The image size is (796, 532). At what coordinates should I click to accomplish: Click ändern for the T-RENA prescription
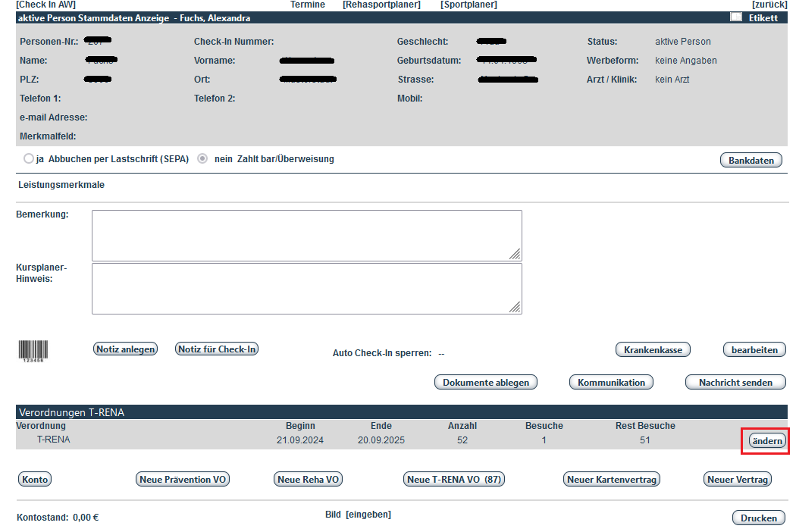coord(766,440)
